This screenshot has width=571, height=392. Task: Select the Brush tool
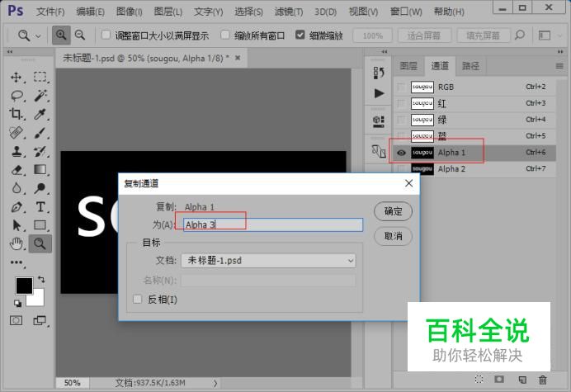(40, 133)
